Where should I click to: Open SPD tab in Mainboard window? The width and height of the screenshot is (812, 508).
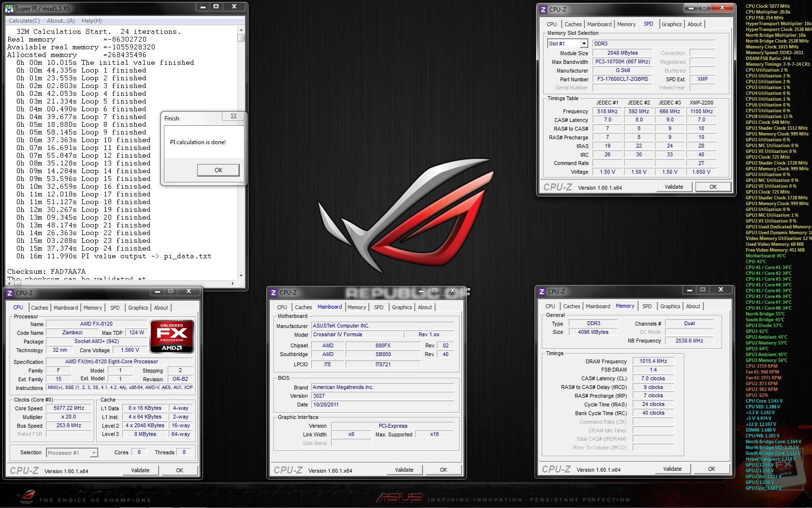(379, 307)
